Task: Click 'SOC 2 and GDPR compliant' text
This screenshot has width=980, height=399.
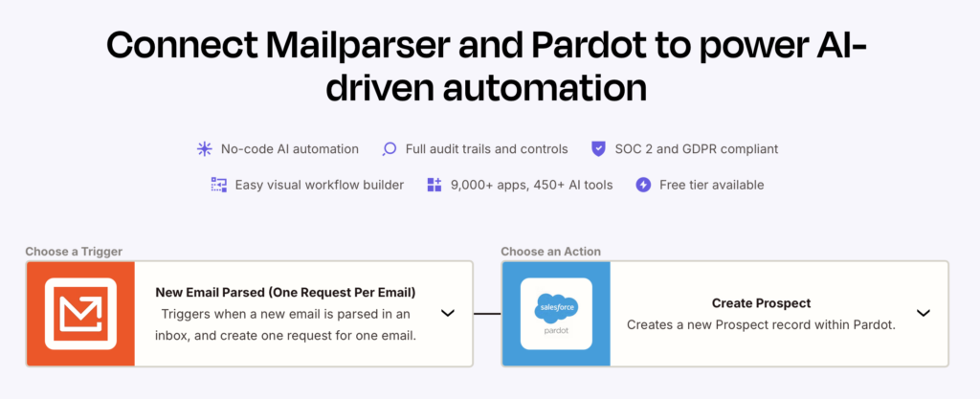Action: point(697,149)
